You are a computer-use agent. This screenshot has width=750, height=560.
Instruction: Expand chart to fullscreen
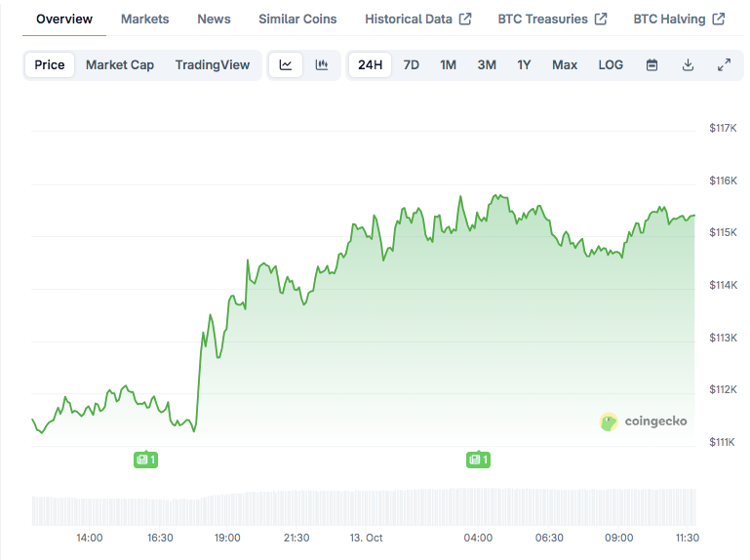(x=724, y=65)
